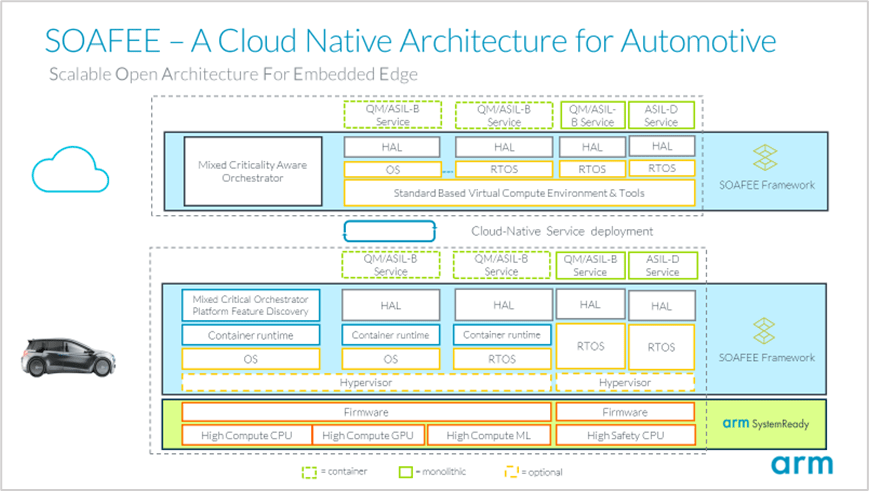This screenshot has width=869, height=491.
Task: Click the cloud icon on the left
Action: point(68,172)
